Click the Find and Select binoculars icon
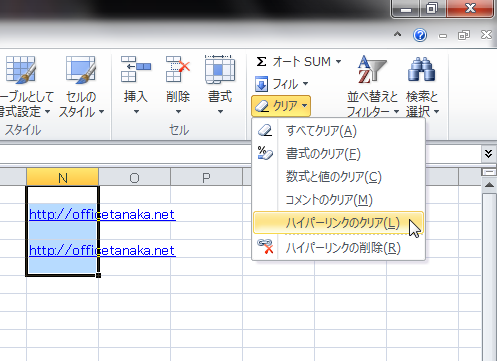Screen dimensions: 497x361 (421, 69)
